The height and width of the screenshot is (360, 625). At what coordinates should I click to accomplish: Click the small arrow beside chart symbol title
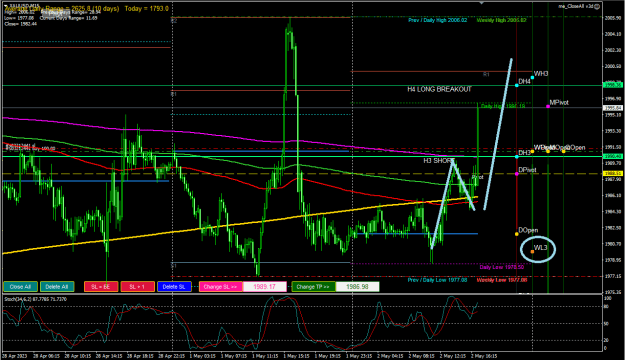5,5
